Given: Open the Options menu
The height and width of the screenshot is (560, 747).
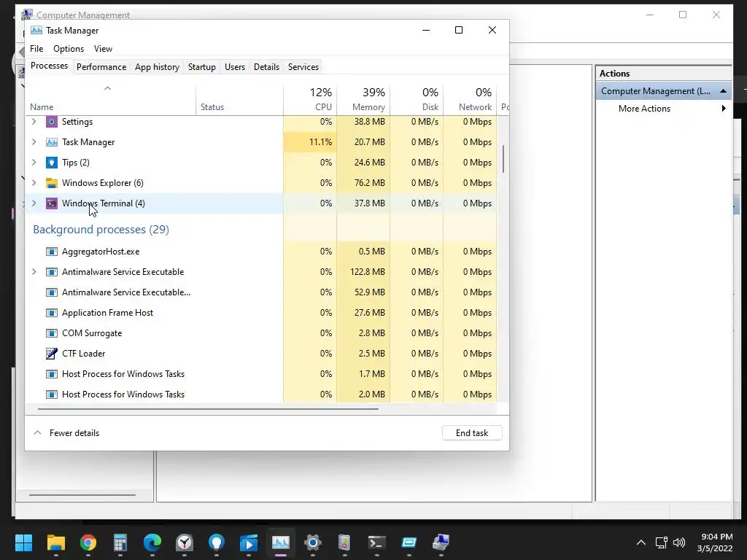Looking at the screenshot, I should (69, 49).
